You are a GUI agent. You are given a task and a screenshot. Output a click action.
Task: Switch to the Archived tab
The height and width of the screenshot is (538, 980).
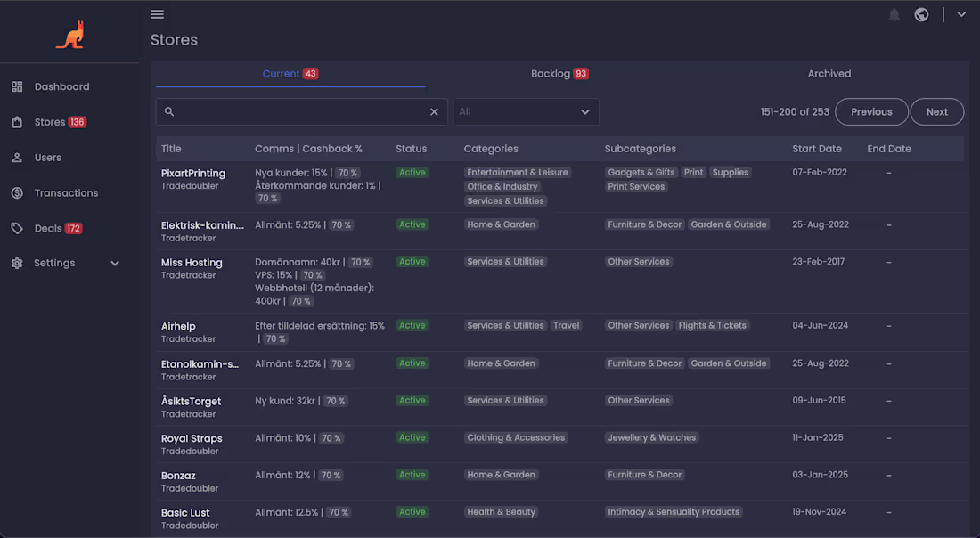(829, 74)
